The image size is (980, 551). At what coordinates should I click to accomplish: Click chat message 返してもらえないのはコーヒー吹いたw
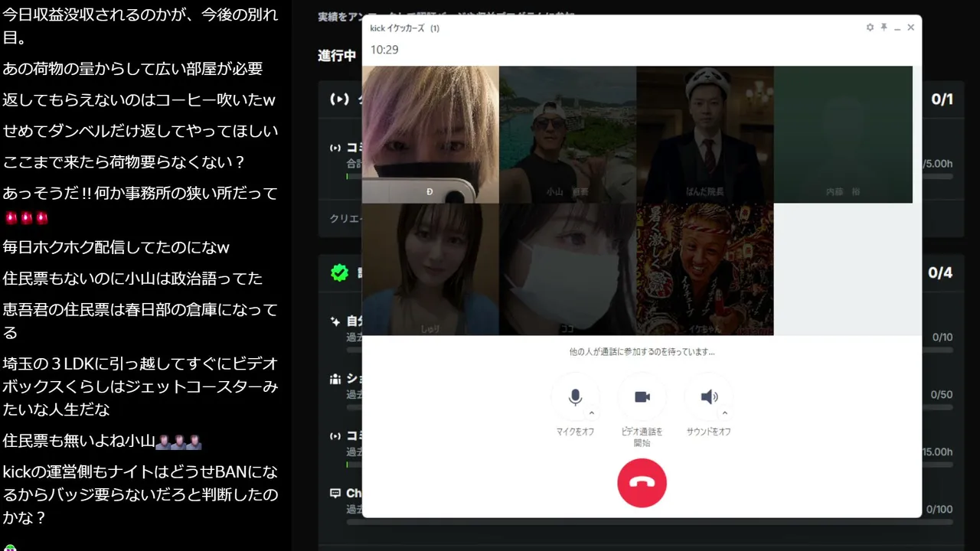[139, 100]
